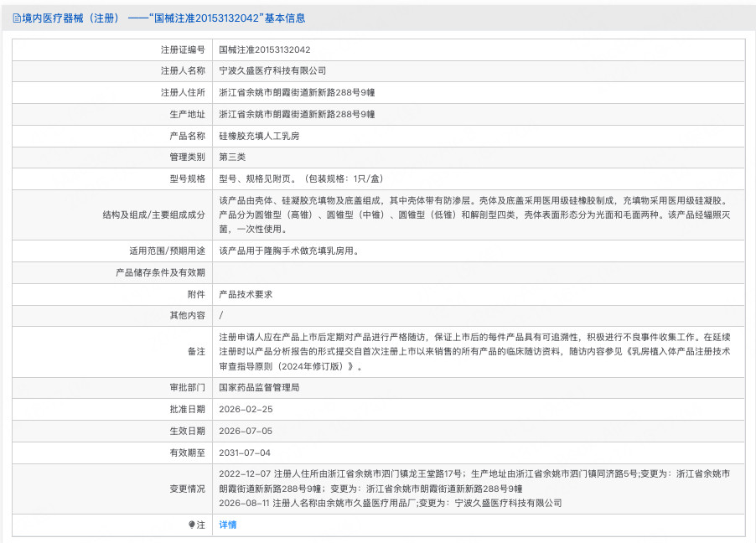Click the 产品名称 label
756x543 pixels.
187,136
